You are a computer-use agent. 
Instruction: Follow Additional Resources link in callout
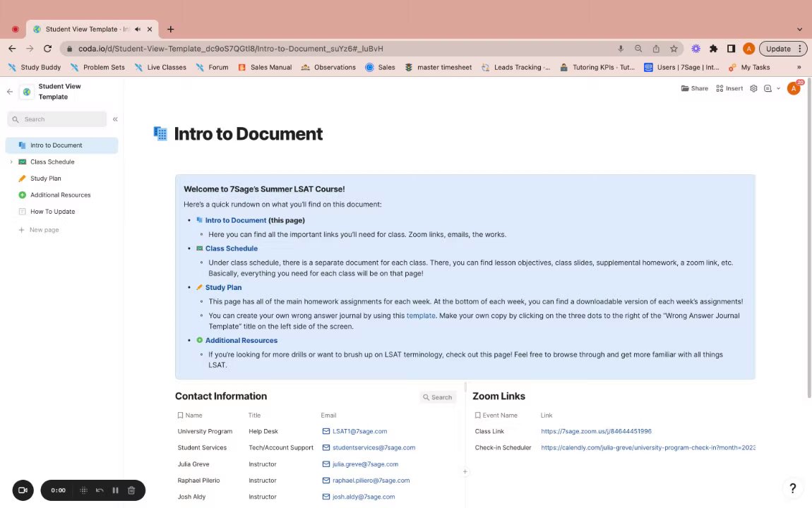coord(241,340)
